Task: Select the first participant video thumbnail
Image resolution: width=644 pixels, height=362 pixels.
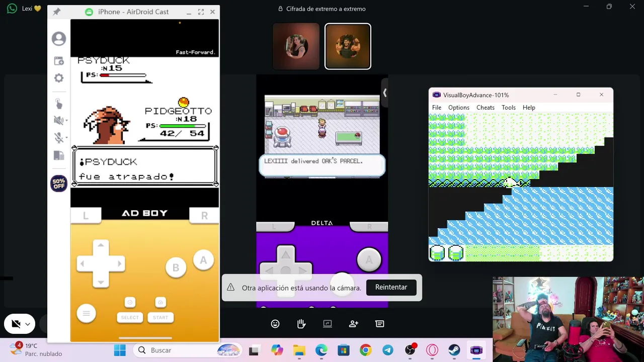Action: pos(296,46)
